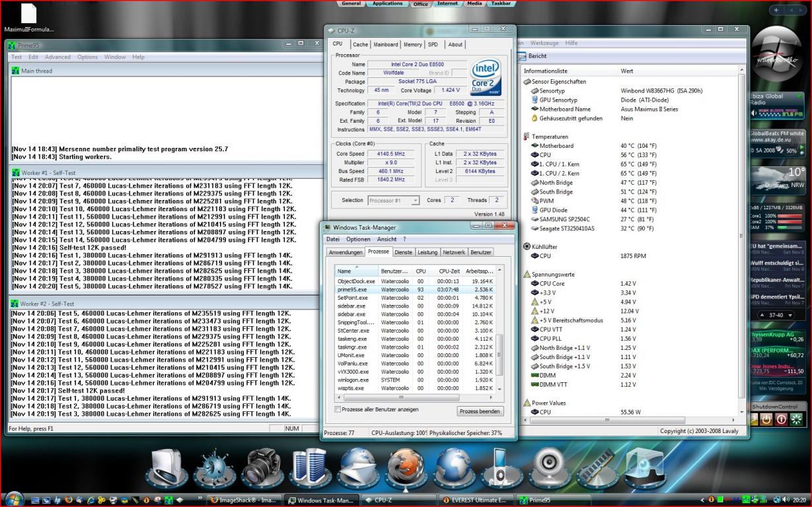
Task: Open the plain Earth globe dock icon
Action: tap(455, 467)
